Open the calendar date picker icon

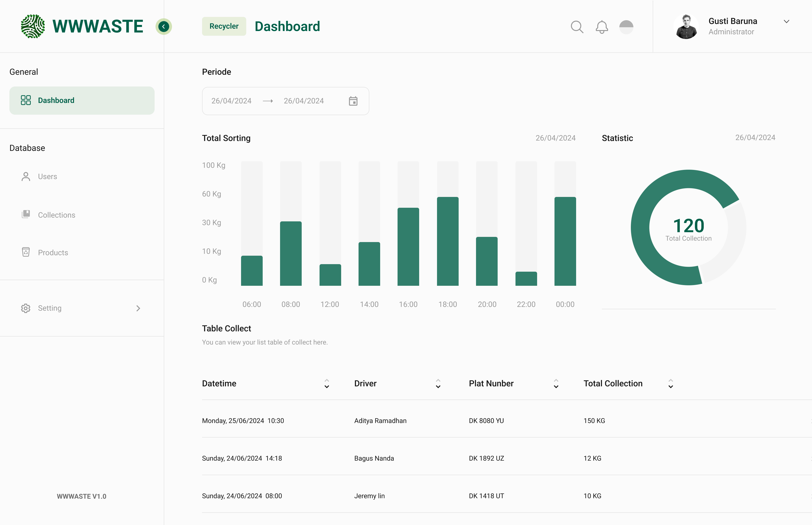(353, 101)
